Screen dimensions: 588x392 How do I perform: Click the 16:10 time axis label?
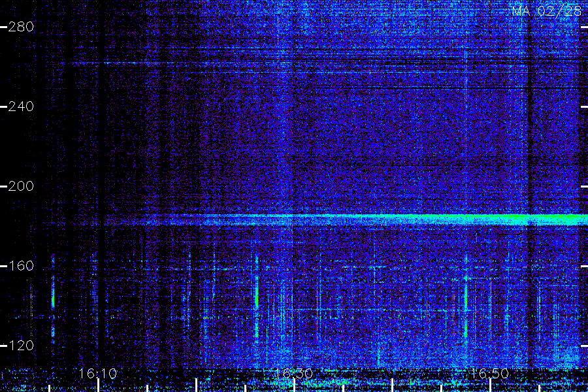coord(98,373)
